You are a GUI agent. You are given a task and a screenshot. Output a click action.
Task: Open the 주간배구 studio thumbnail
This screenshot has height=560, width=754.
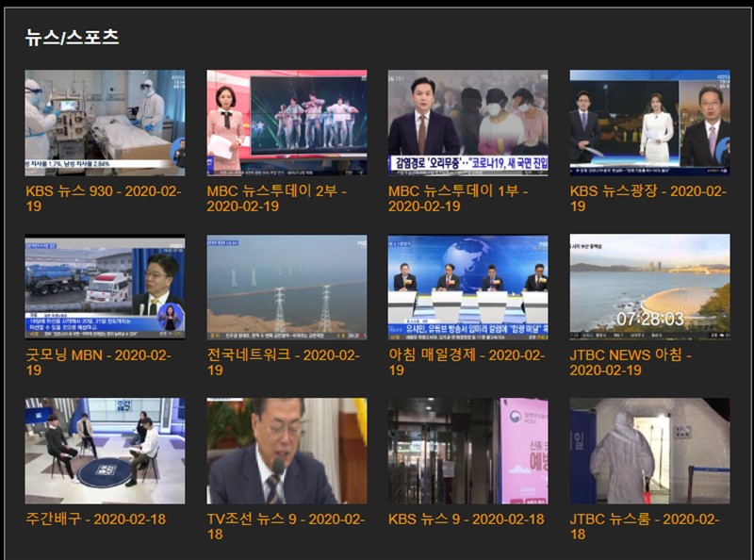pyautogui.click(x=105, y=451)
